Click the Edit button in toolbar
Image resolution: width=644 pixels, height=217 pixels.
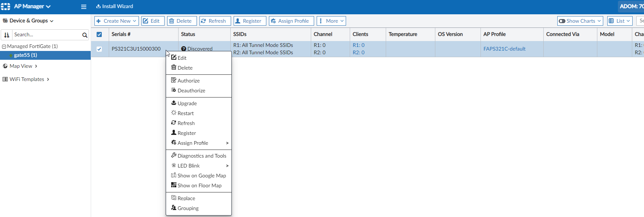click(152, 21)
